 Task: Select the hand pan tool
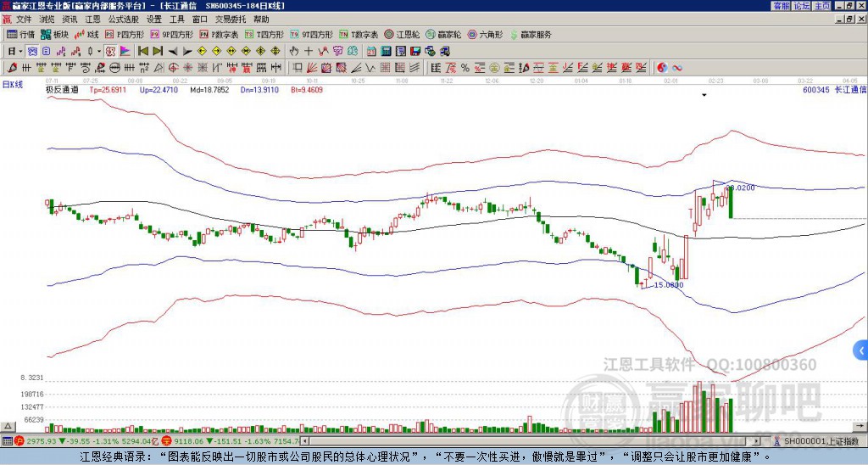(294, 52)
